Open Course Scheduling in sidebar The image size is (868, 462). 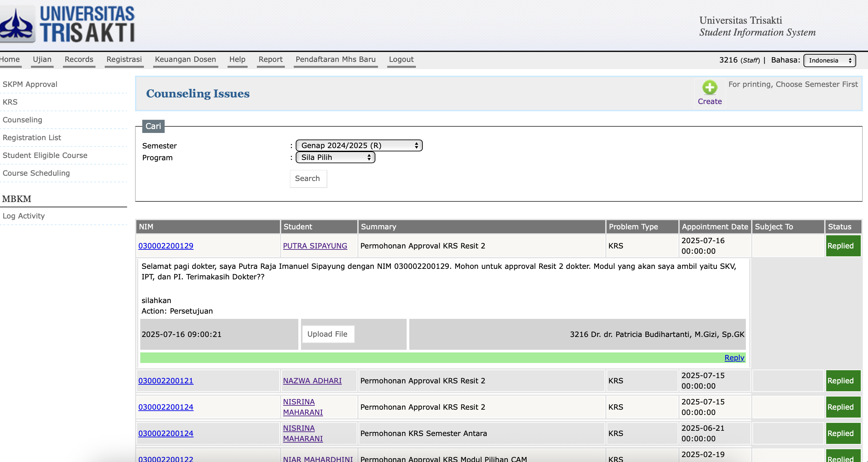[37, 173]
